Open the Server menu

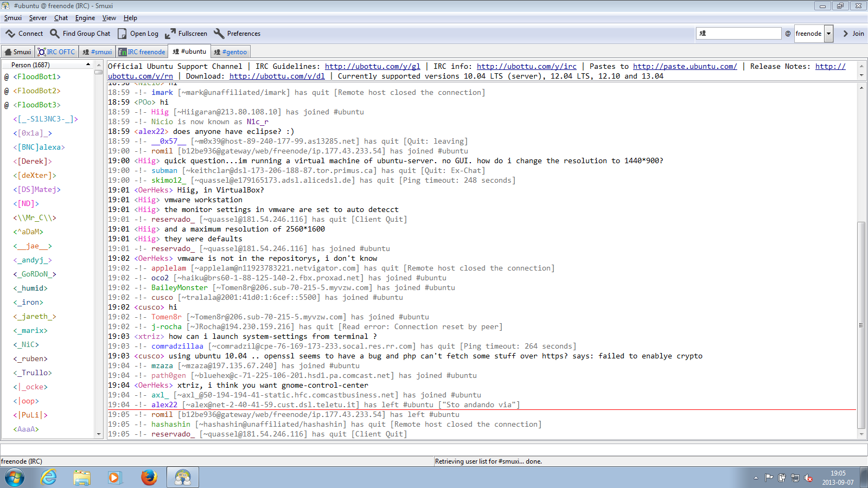[37, 18]
